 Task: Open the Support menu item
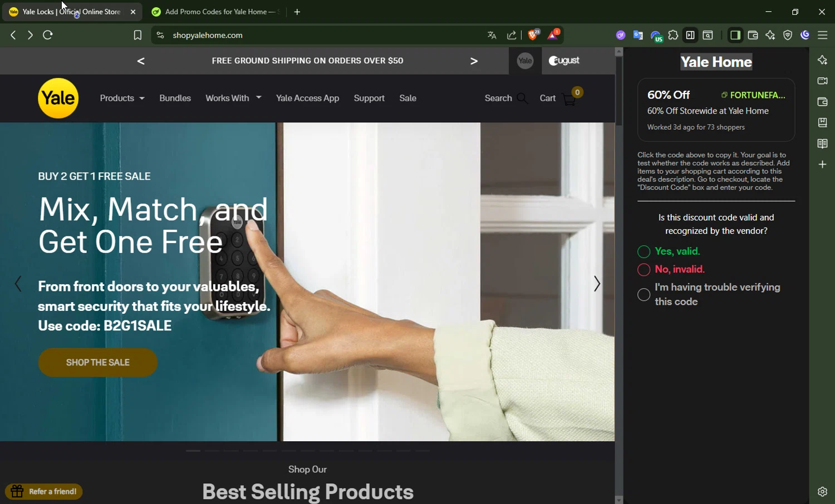point(369,98)
